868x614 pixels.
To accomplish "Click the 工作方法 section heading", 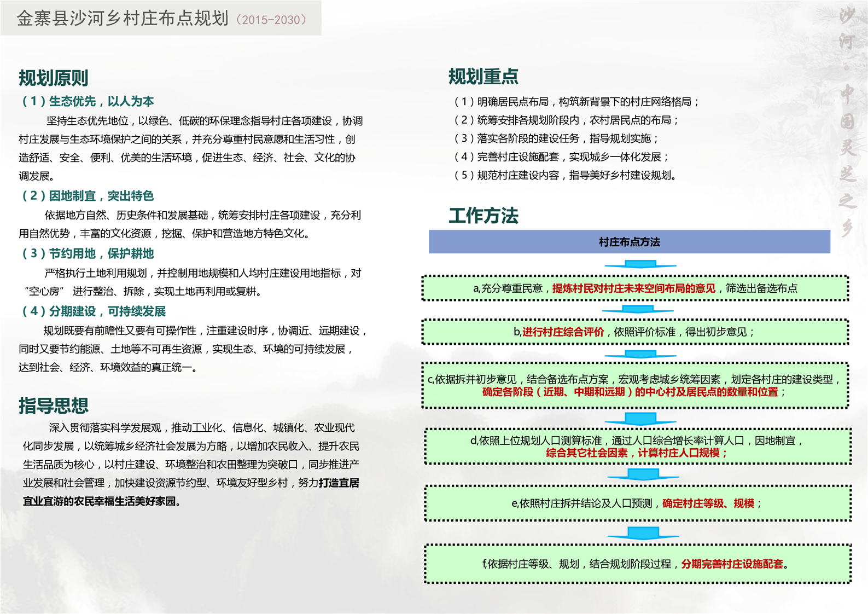I will pyautogui.click(x=483, y=216).
